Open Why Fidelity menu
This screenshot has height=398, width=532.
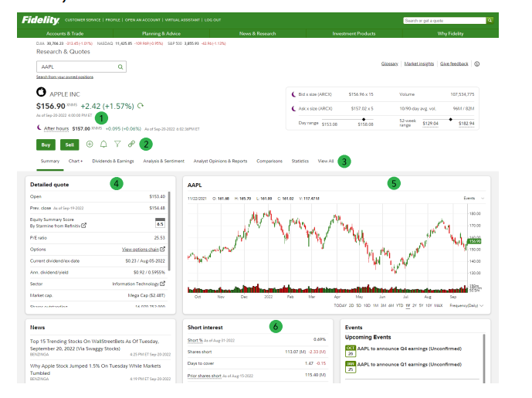pyautogui.click(x=450, y=34)
